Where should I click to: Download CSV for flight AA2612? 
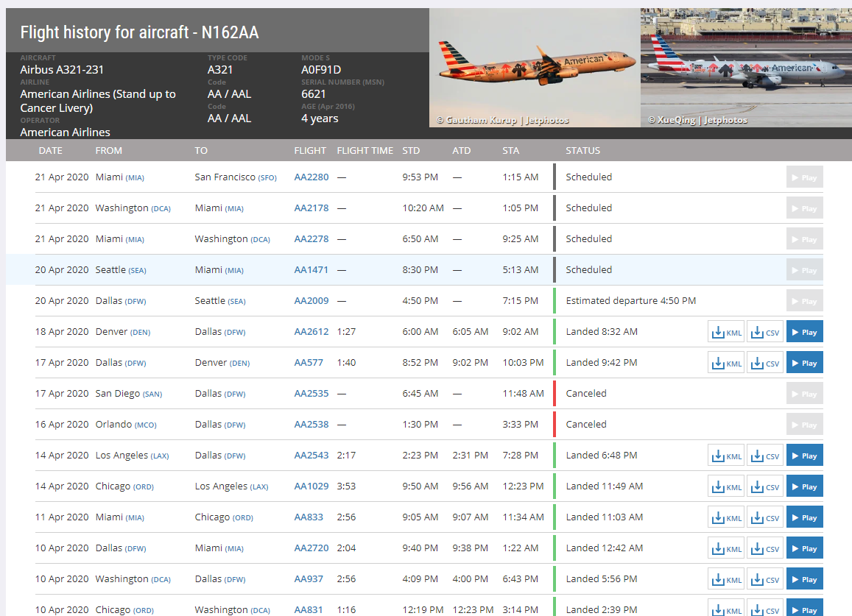[x=765, y=332]
